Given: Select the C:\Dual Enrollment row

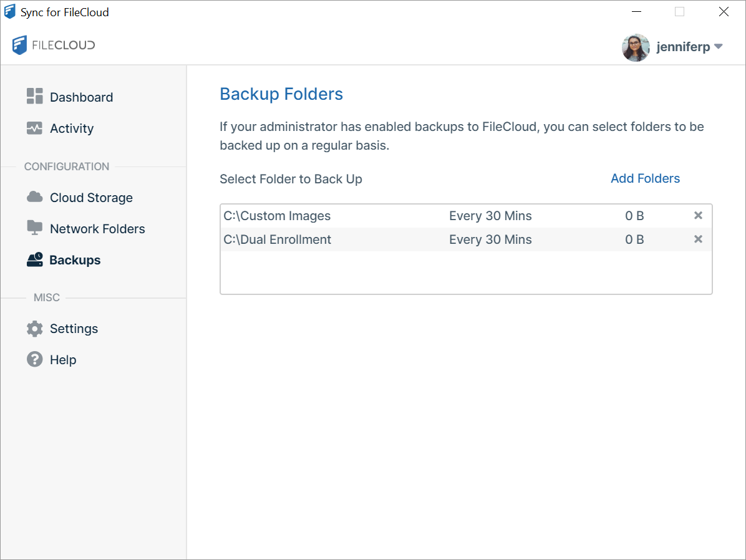Looking at the screenshot, I should [x=278, y=239].
